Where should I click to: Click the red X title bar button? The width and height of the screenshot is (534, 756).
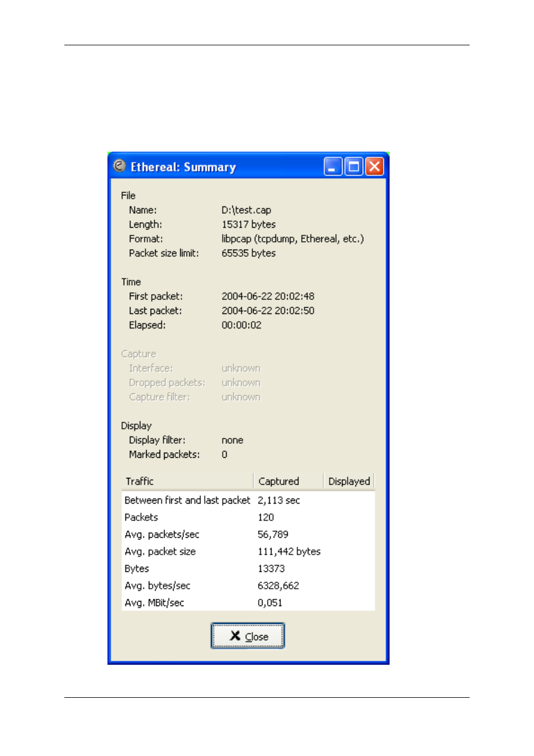[x=374, y=166]
